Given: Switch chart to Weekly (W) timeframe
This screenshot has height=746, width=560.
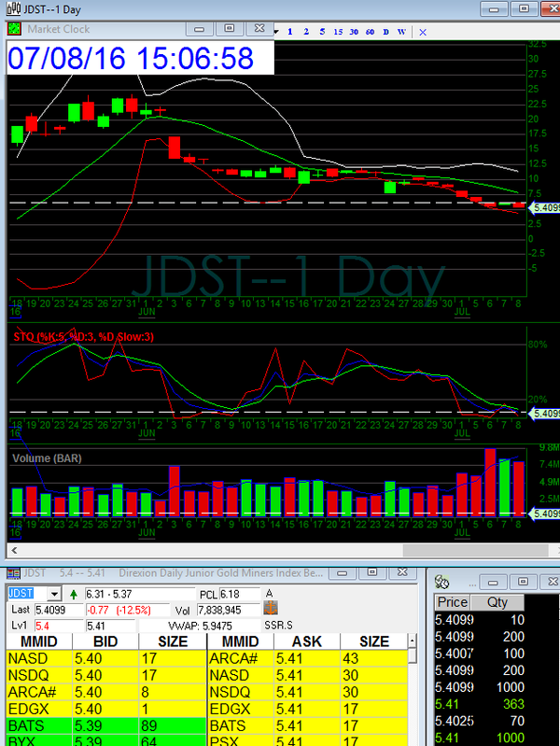Looking at the screenshot, I should tap(401, 31).
